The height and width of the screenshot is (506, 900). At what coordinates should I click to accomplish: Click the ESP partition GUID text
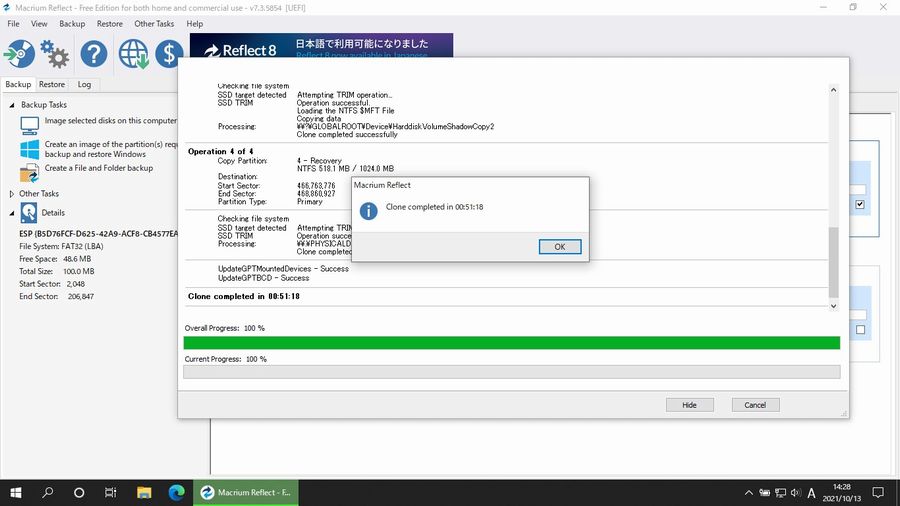99,234
